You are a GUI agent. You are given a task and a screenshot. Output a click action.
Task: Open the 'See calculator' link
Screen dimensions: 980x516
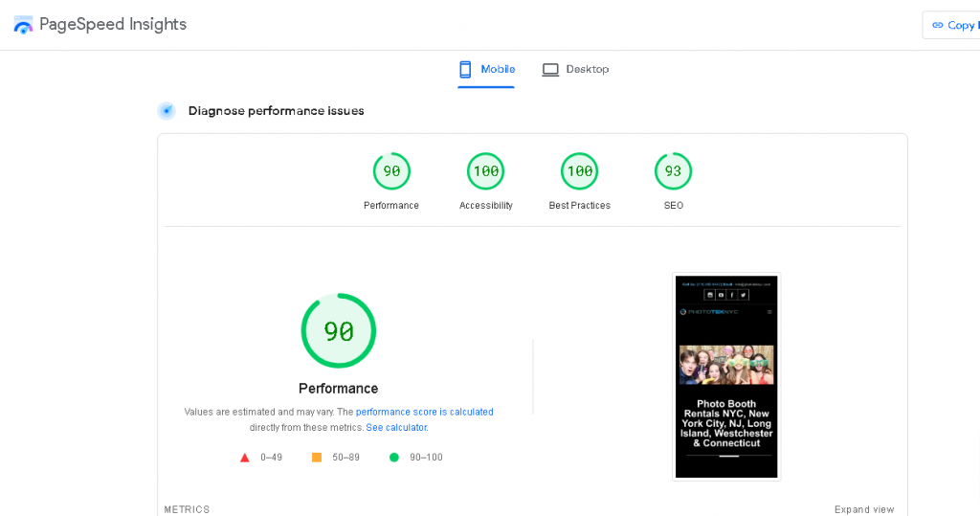(396, 427)
